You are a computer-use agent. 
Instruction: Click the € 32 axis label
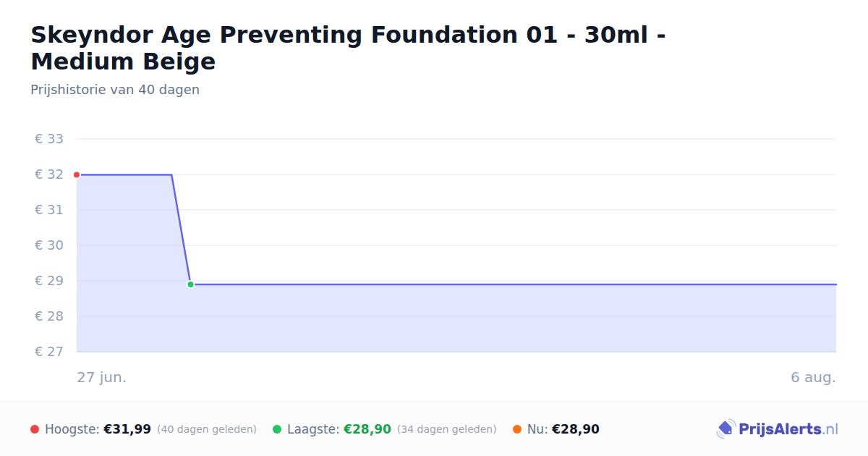click(48, 174)
